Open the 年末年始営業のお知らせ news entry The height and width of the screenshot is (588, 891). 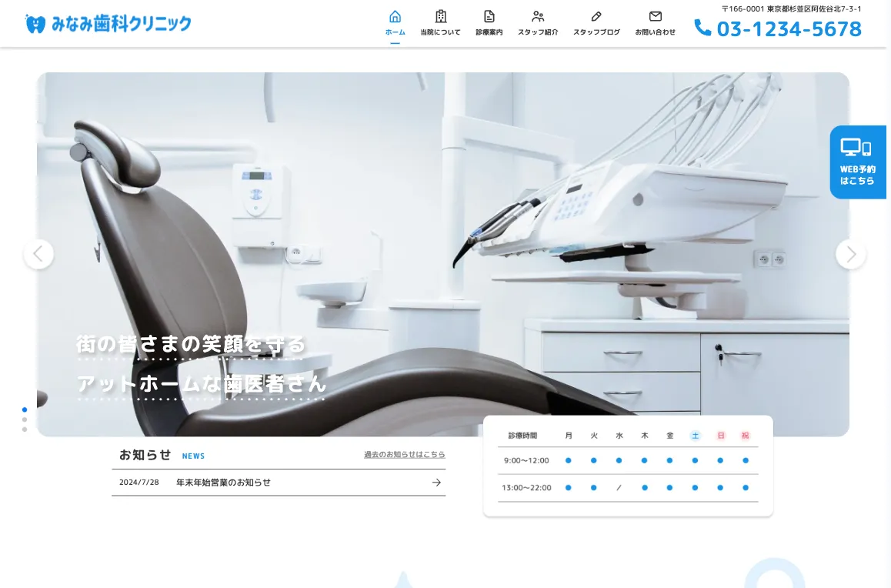(223, 483)
